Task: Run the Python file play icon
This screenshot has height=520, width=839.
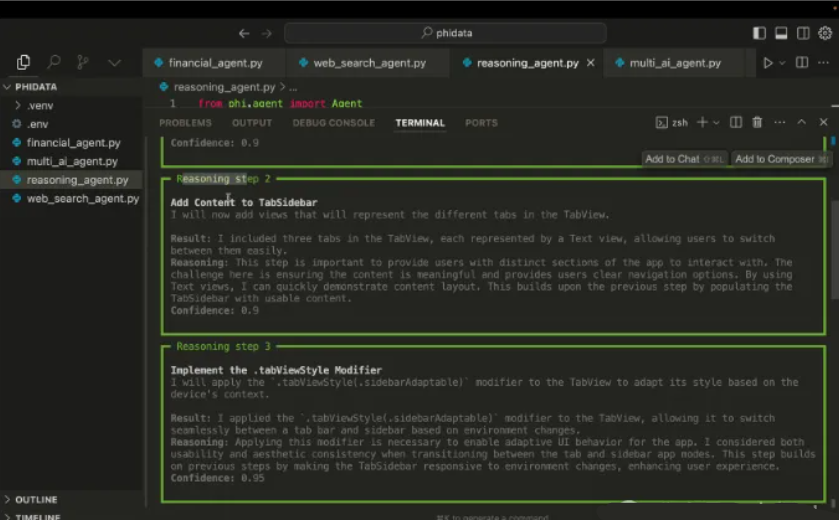Action: (768, 63)
